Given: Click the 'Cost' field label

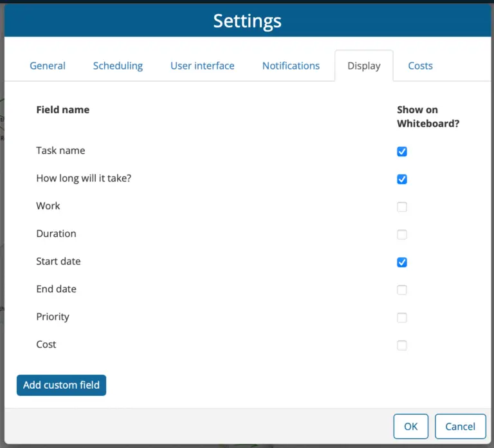Looking at the screenshot, I should tap(46, 344).
